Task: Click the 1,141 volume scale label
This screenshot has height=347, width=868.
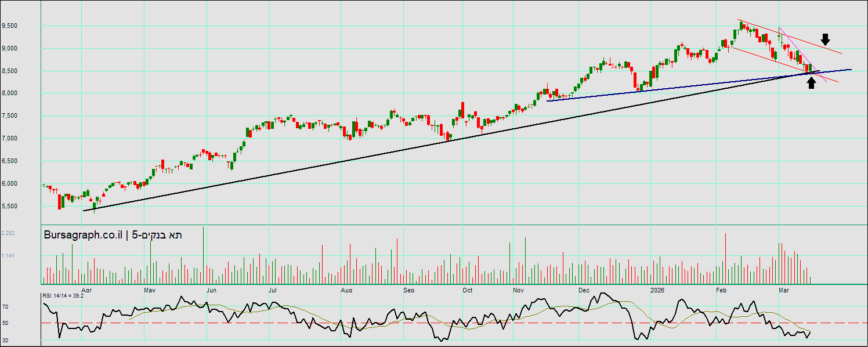Action: (x=8, y=256)
